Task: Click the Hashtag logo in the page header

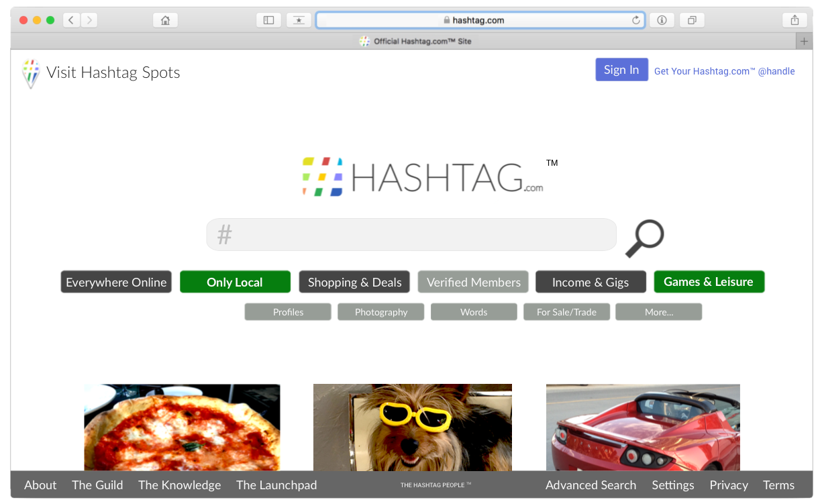Action: click(31, 72)
